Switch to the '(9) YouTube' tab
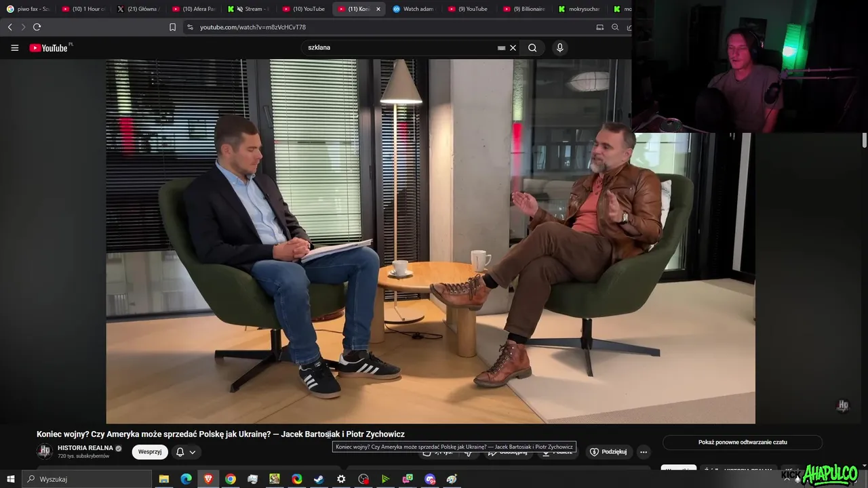This screenshot has width=868, height=488. (x=470, y=9)
